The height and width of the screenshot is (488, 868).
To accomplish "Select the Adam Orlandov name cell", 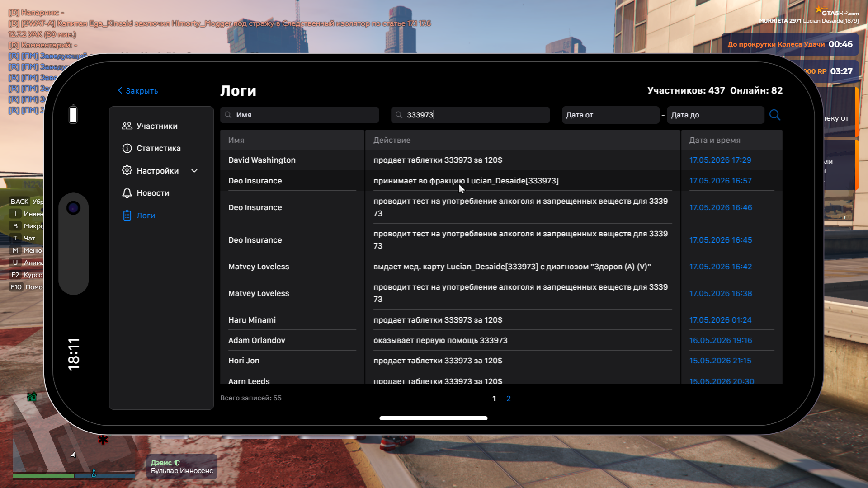I will click(x=257, y=340).
